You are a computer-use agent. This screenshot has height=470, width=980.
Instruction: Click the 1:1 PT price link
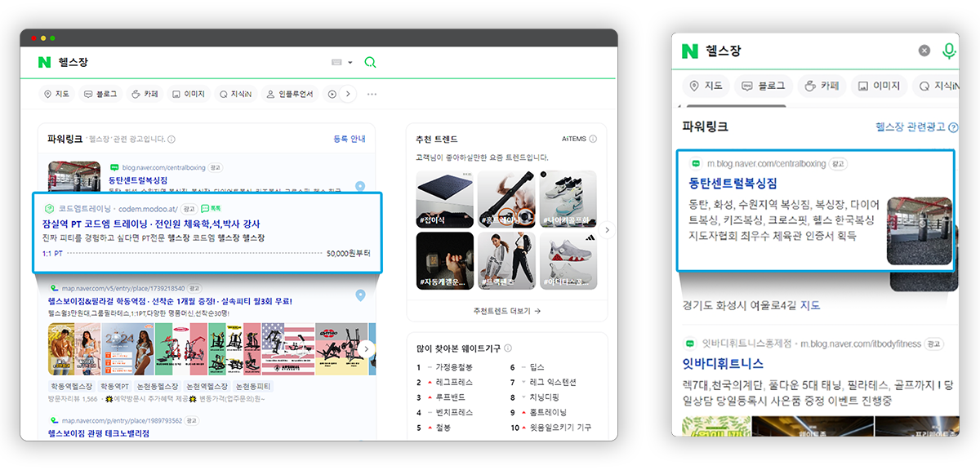[53, 254]
